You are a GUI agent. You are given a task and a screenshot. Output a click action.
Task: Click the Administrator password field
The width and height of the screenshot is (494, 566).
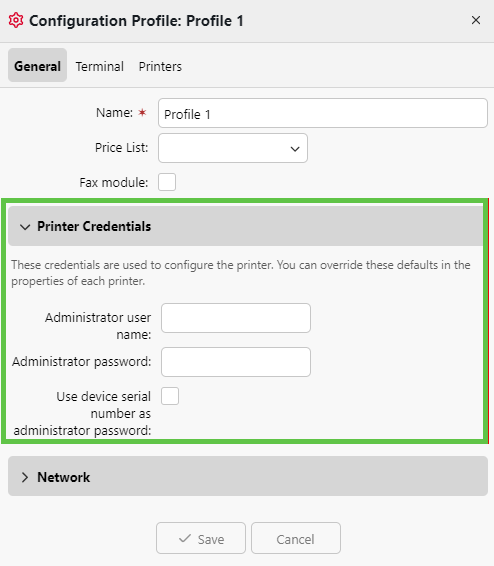[236, 362]
